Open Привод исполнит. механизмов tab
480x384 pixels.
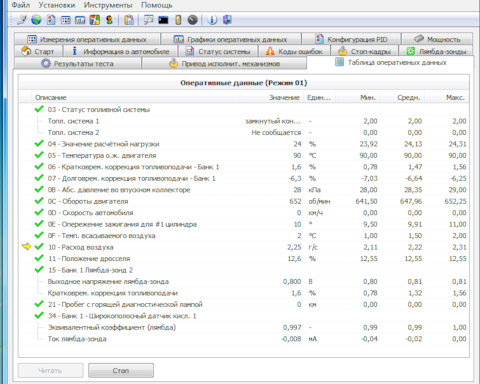point(224,63)
